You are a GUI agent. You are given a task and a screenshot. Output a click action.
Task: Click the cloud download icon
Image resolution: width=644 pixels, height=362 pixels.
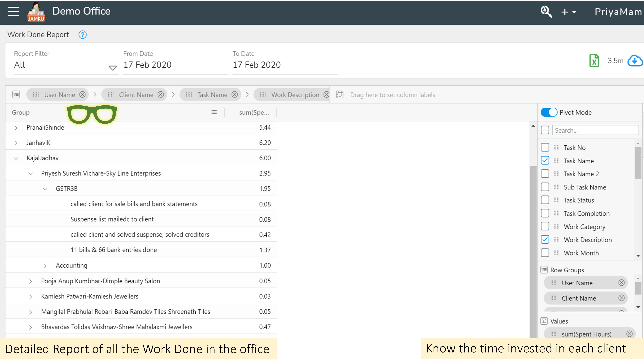tap(635, 61)
